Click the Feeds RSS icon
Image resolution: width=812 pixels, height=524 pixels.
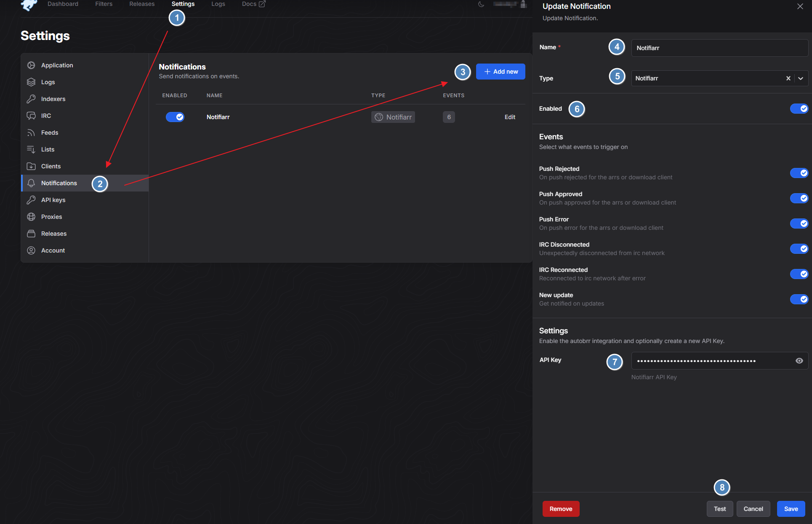click(x=31, y=133)
